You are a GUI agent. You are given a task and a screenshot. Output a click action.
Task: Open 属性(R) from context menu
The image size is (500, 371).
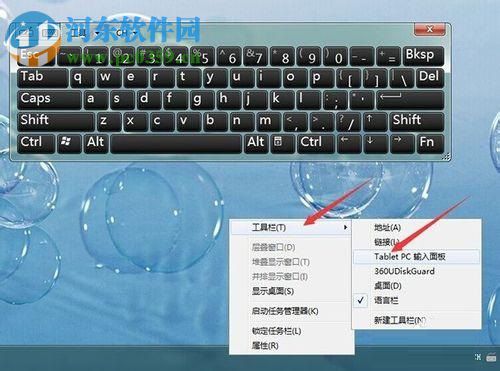pos(292,346)
